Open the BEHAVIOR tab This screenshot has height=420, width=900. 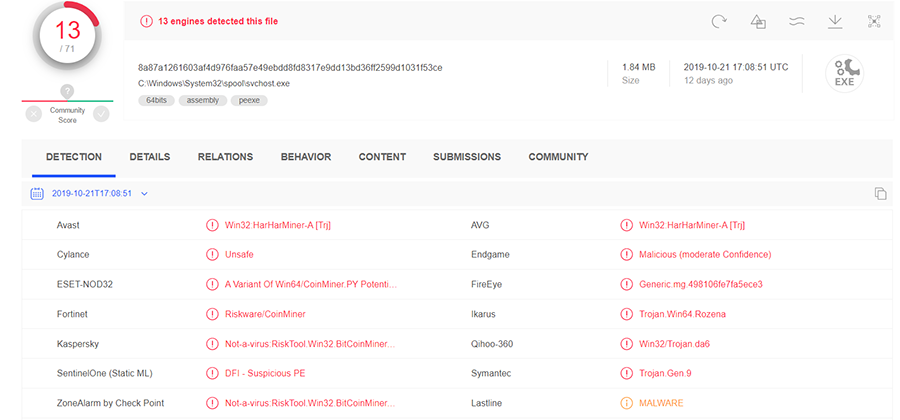(306, 157)
